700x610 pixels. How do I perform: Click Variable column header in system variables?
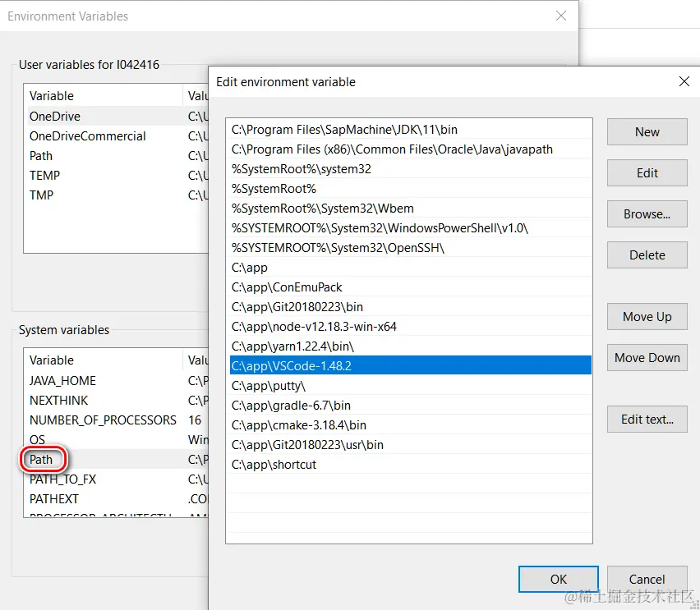pyautogui.click(x=104, y=360)
